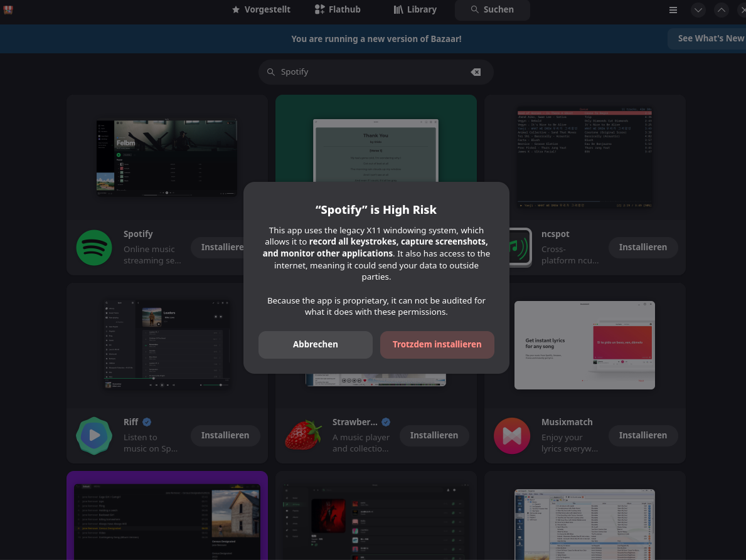Click See What's New button
746x560 pixels.
[x=707, y=38]
